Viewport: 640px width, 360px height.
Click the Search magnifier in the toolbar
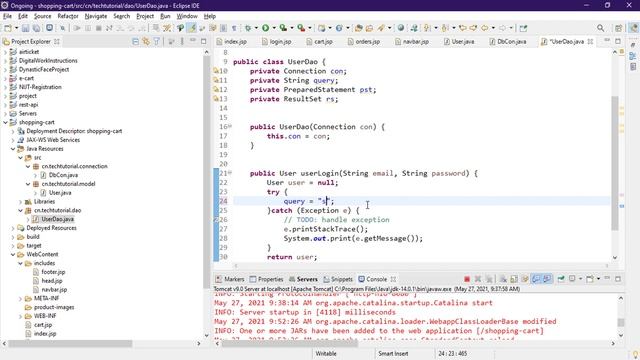tap(600, 28)
